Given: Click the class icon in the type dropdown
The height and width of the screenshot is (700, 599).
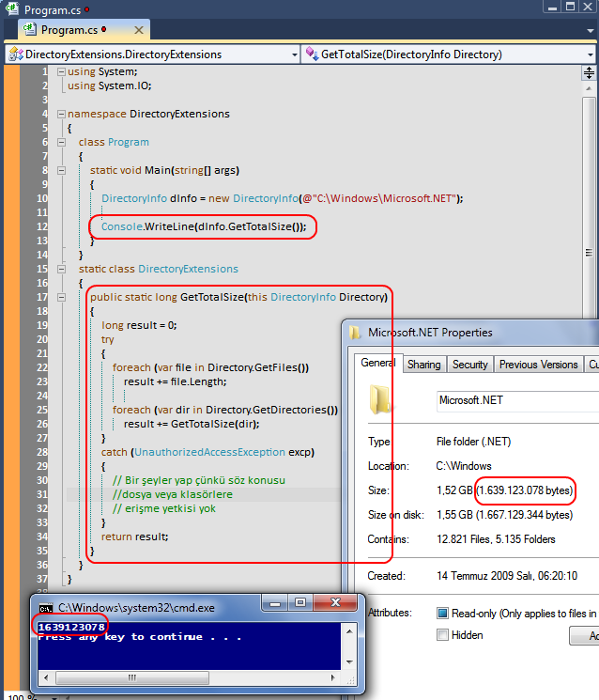Looking at the screenshot, I should (15, 54).
